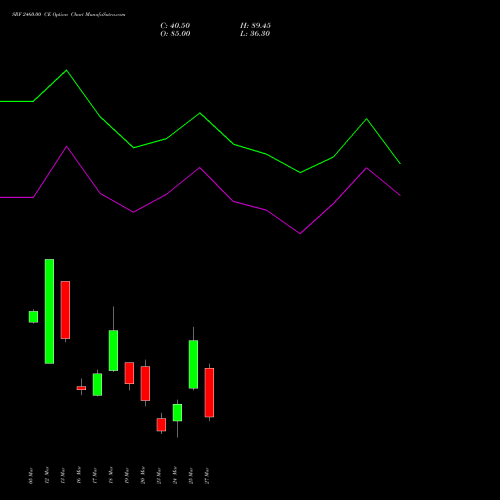Click the tallest green candlestick

coord(49,311)
